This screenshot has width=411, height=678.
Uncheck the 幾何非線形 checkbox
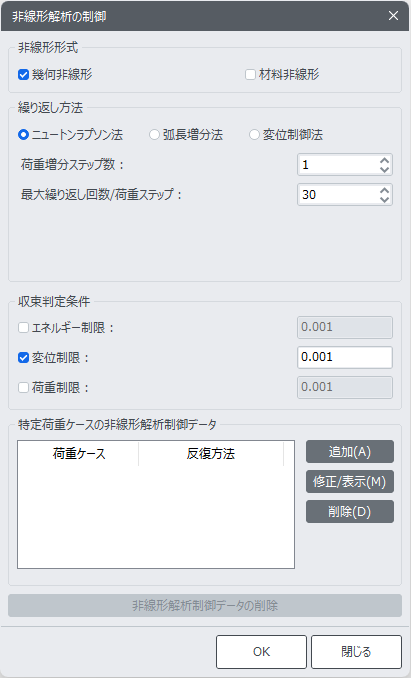click(23, 75)
